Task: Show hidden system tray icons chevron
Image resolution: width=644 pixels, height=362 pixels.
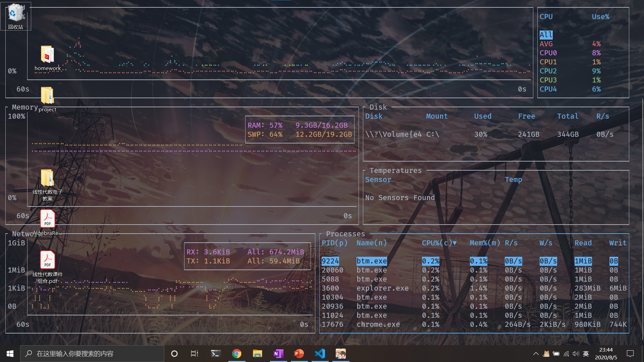Action: coord(536,354)
